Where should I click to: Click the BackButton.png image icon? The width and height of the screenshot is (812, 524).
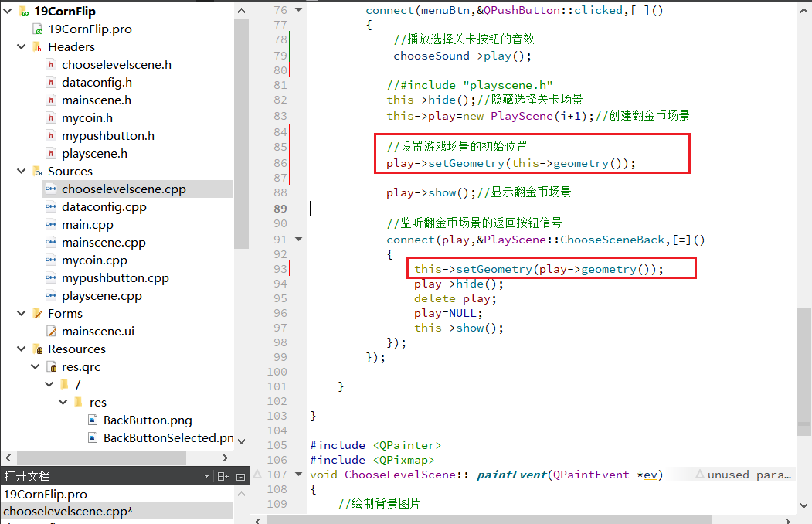point(93,420)
